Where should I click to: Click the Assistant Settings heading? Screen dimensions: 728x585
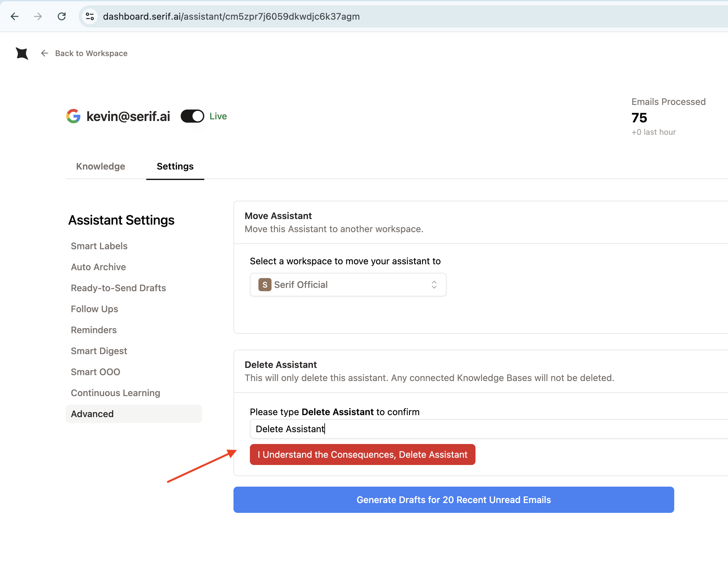(x=122, y=220)
